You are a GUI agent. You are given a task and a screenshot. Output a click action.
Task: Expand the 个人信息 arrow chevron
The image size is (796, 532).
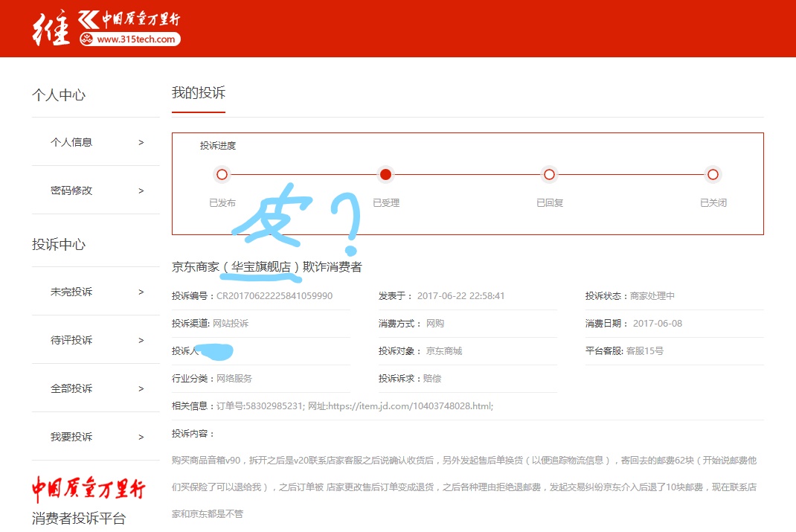[x=141, y=143]
